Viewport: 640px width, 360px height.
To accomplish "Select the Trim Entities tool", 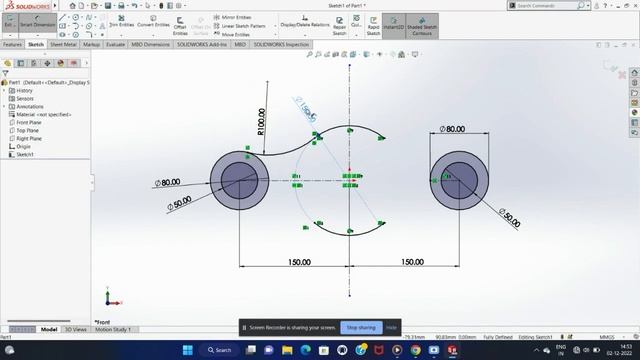I will tap(121, 21).
